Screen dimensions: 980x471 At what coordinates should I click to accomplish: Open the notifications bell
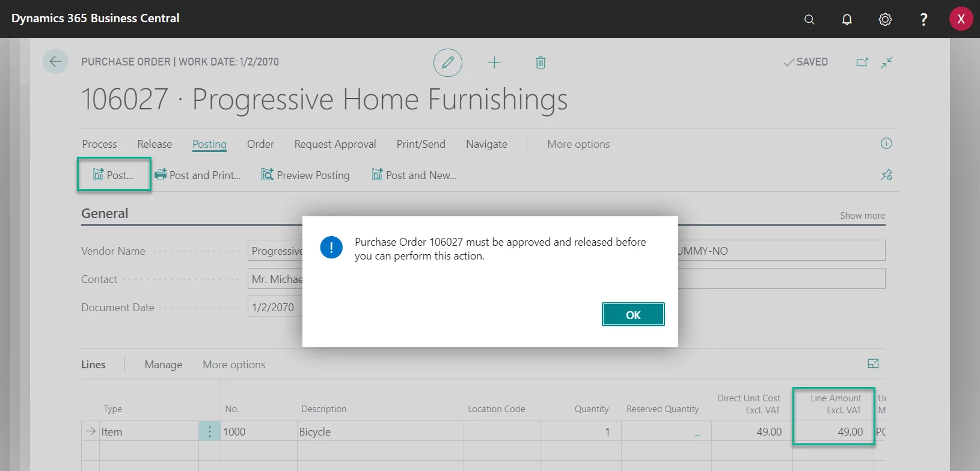[x=847, y=19]
